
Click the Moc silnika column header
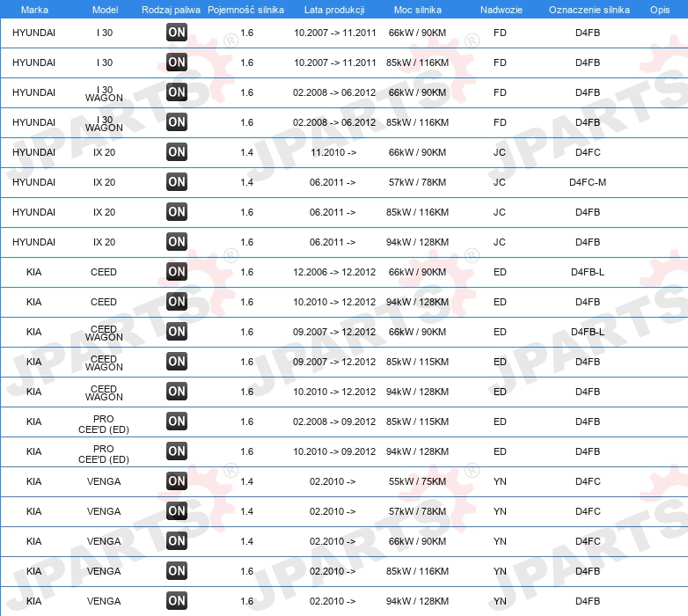click(418, 10)
